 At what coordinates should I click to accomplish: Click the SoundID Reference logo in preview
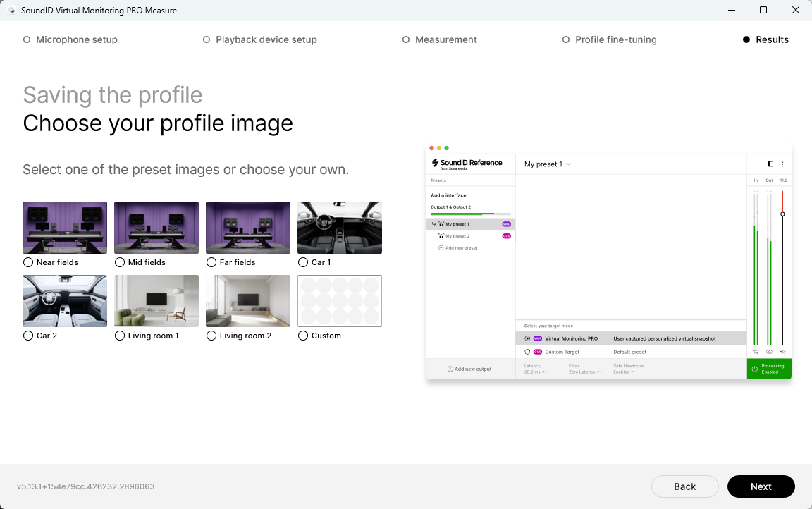coord(467,164)
